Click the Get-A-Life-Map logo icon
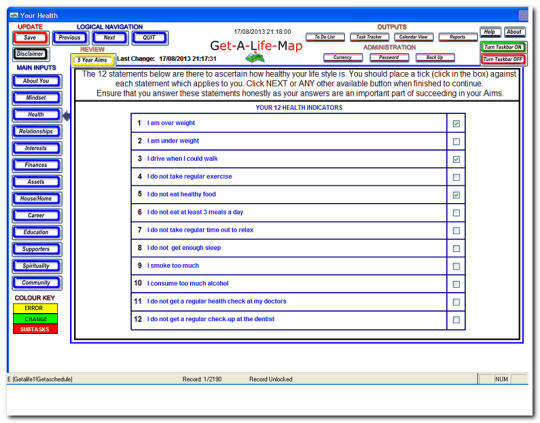Screen dimensions: 540x423 pyautogui.click(x=255, y=57)
